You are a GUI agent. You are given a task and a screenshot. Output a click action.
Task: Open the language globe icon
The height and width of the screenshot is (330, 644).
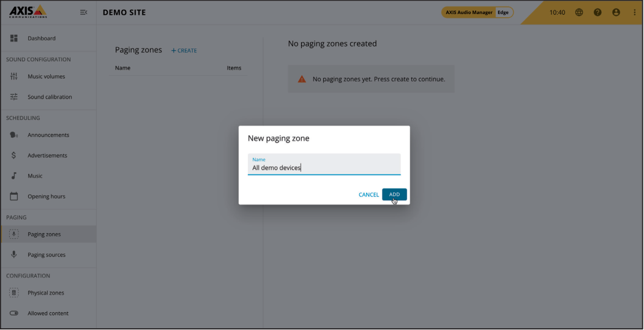tap(579, 12)
